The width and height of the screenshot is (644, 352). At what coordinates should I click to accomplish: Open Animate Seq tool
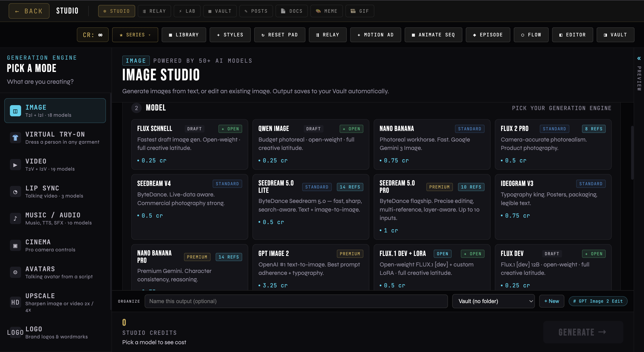click(x=433, y=35)
